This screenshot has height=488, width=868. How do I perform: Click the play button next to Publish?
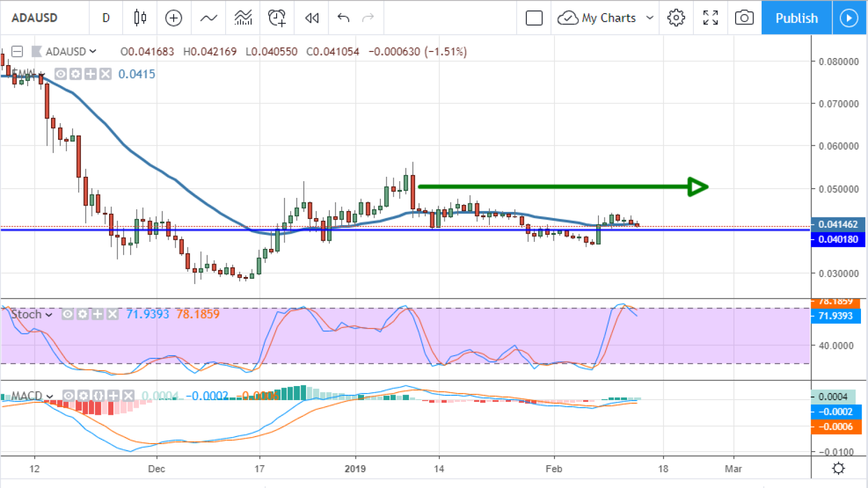(849, 18)
